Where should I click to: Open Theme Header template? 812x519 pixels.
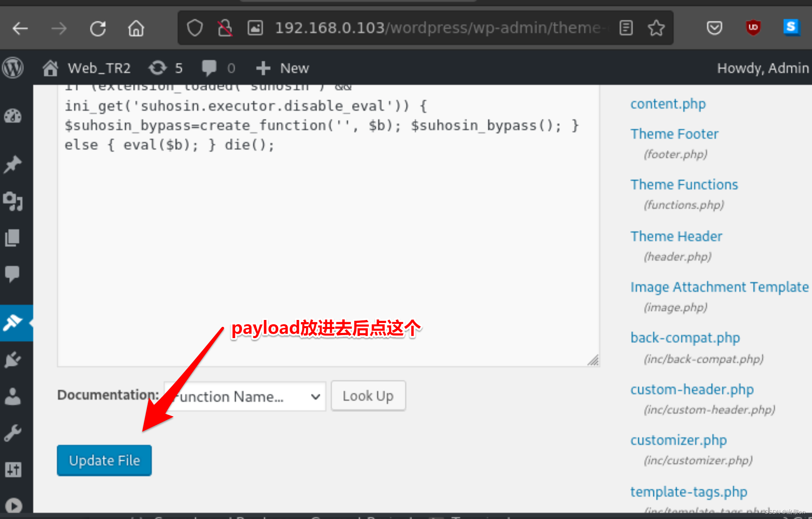[676, 237]
